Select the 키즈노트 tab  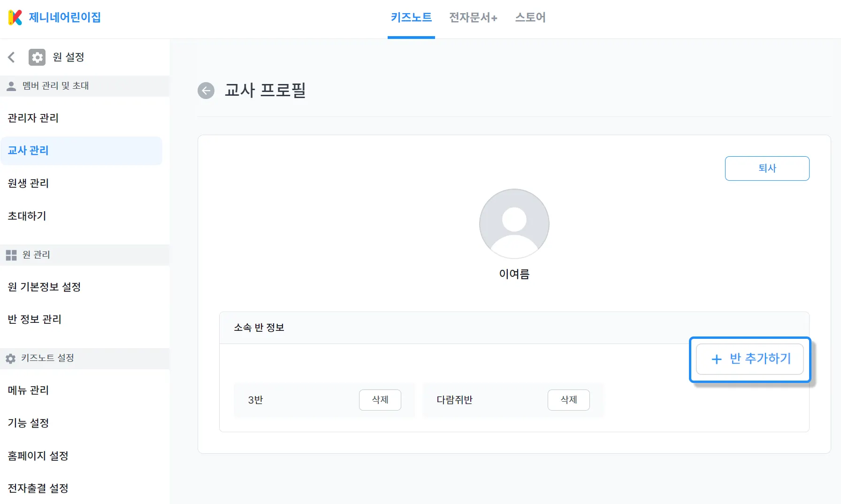411,18
